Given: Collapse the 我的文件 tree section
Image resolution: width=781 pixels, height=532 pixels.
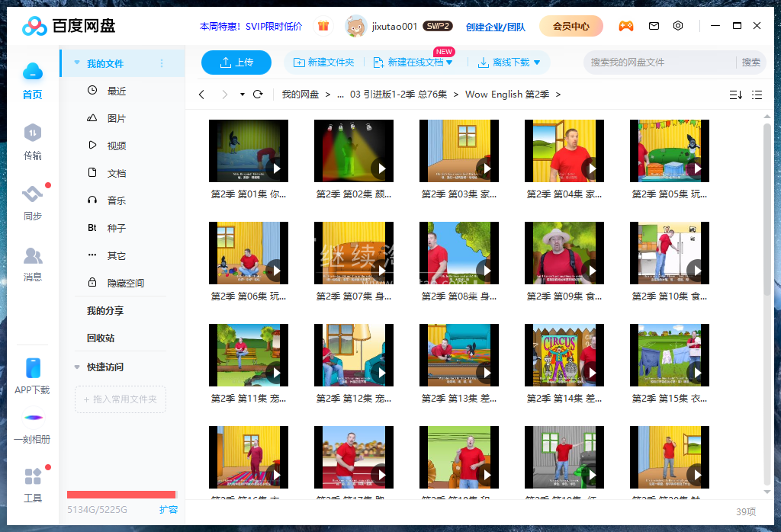Looking at the screenshot, I should (x=77, y=62).
